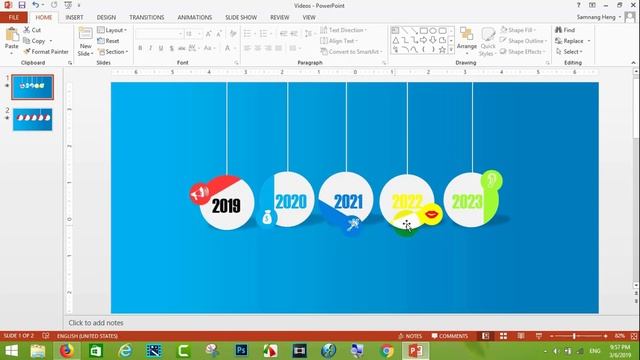This screenshot has width=640, height=360.
Task: Select the oval shape in shapes gallery
Action: click(433, 31)
